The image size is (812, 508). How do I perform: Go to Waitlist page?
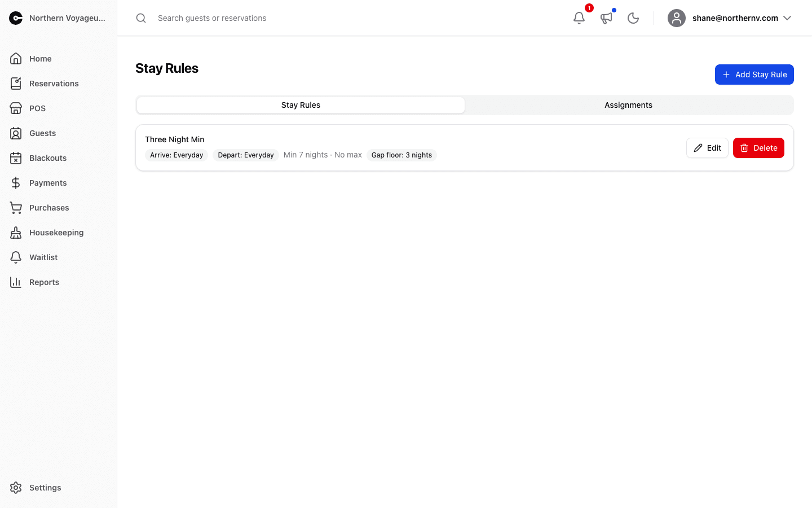coord(59,257)
